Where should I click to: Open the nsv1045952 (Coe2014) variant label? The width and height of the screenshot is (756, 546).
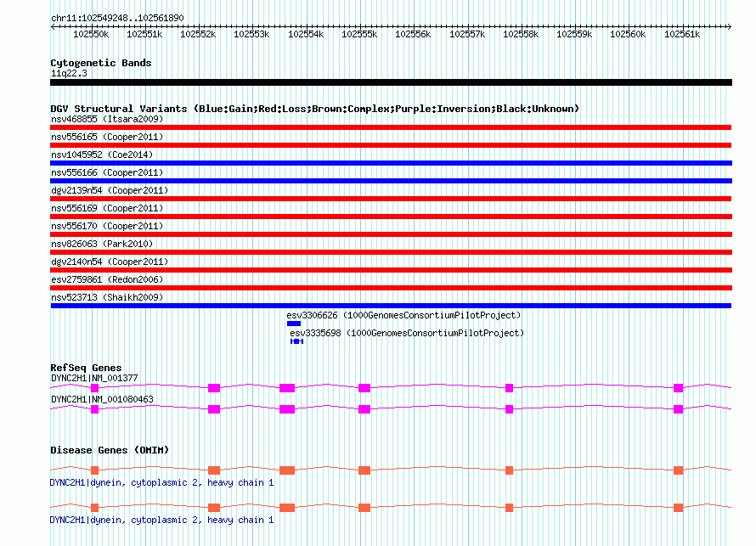pos(102,155)
